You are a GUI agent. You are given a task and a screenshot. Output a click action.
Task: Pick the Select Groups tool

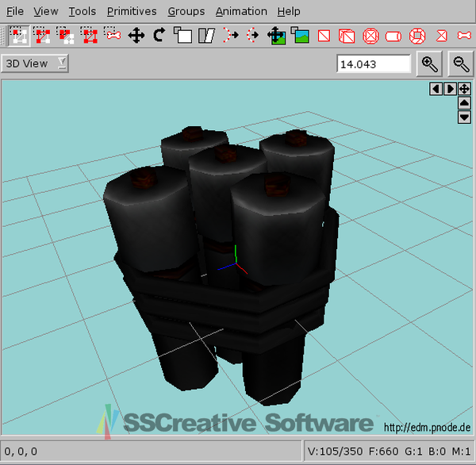(x=89, y=36)
